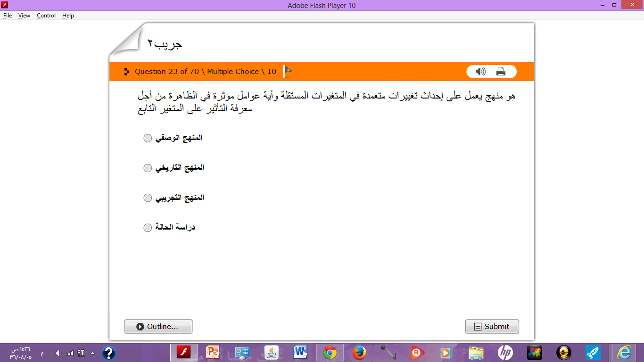Image resolution: width=644 pixels, height=362 pixels.
Task: Click the system tray volume icon
Action: [58, 353]
